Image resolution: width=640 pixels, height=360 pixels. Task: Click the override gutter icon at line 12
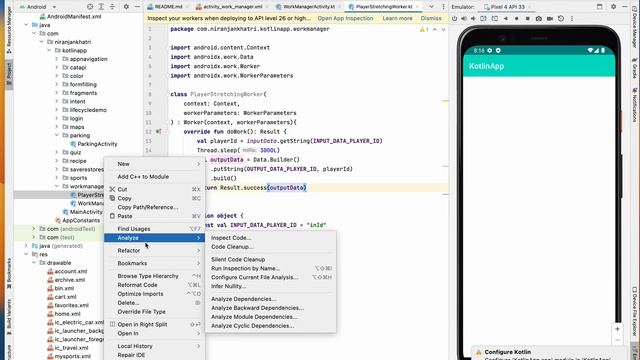click(x=158, y=132)
